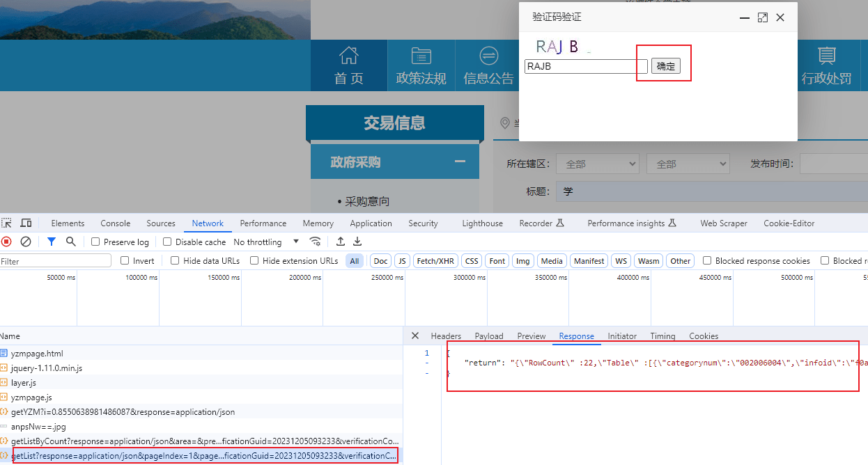Screen dimensions: 868x465
Task: Check the Disable cache option
Action: [x=167, y=242]
